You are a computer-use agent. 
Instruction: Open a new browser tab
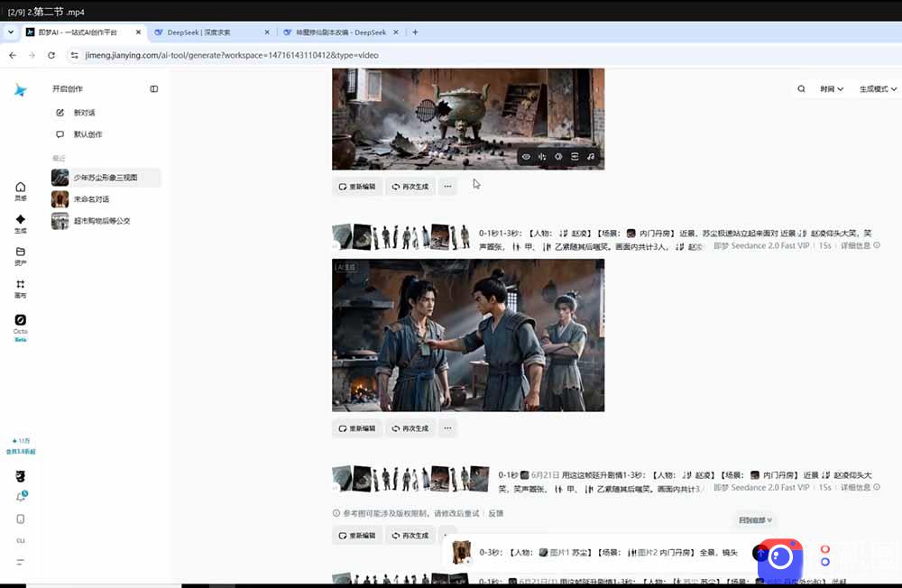[415, 32]
